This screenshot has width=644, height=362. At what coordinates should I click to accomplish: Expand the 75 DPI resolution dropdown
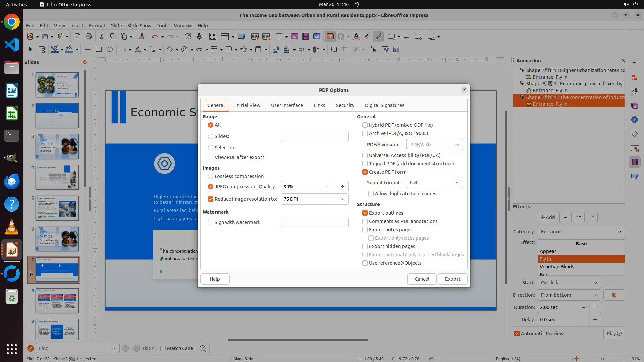342,199
